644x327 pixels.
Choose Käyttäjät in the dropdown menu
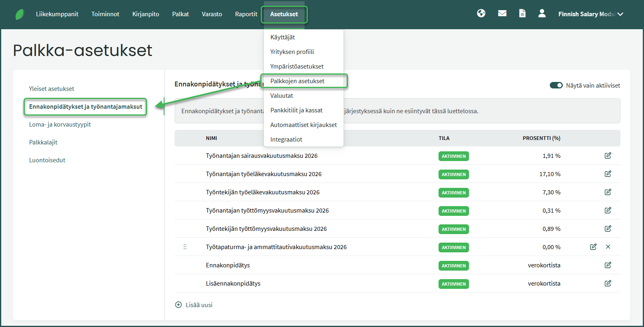[x=283, y=37]
